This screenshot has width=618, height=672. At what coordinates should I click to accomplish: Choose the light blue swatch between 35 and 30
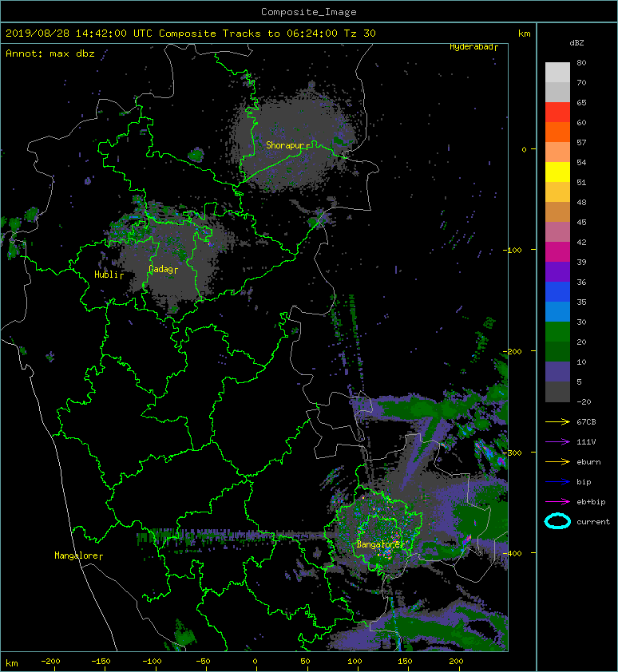click(557, 311)
